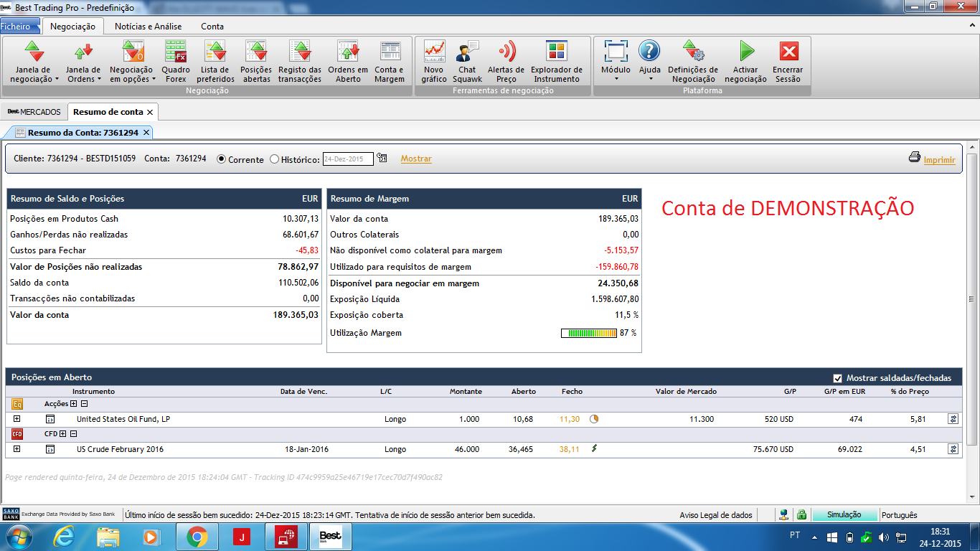
Task: Open the Chat Squawk tool
Action: pos(467,62)
